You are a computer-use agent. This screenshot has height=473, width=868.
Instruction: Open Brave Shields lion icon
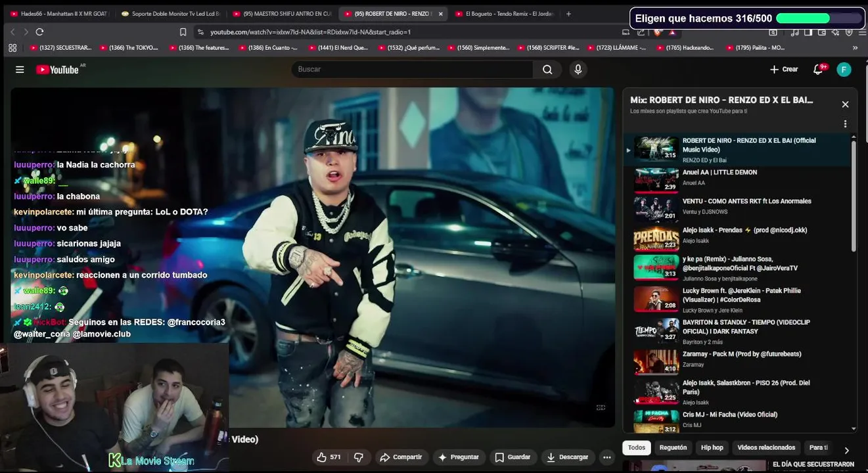click(x=657, y=32)
